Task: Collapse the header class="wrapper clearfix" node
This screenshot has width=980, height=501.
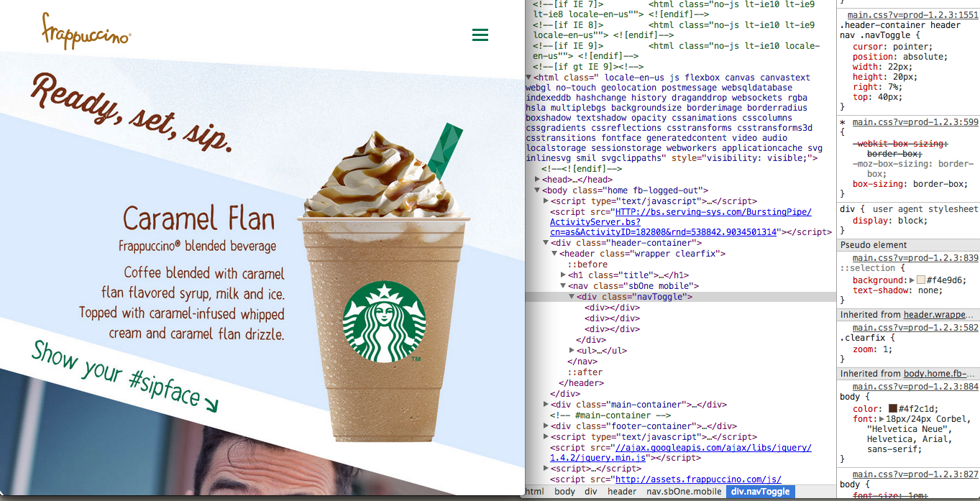Action: pos(555,253)
